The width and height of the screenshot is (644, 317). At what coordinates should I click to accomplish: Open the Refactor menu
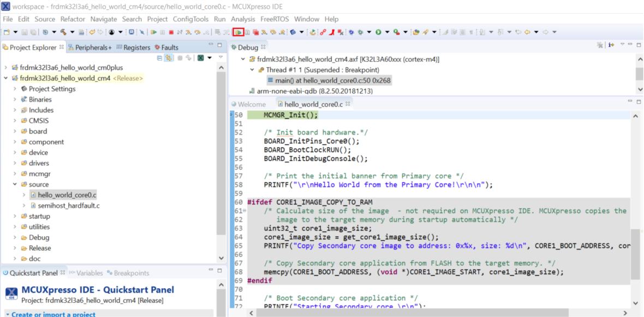coord(73,19)
